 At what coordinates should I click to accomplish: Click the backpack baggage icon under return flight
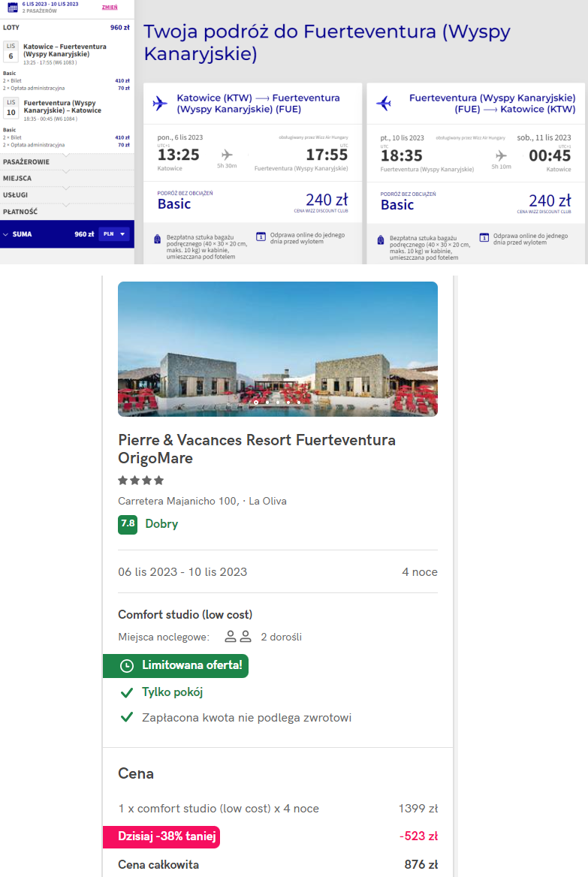pos(381,240)
